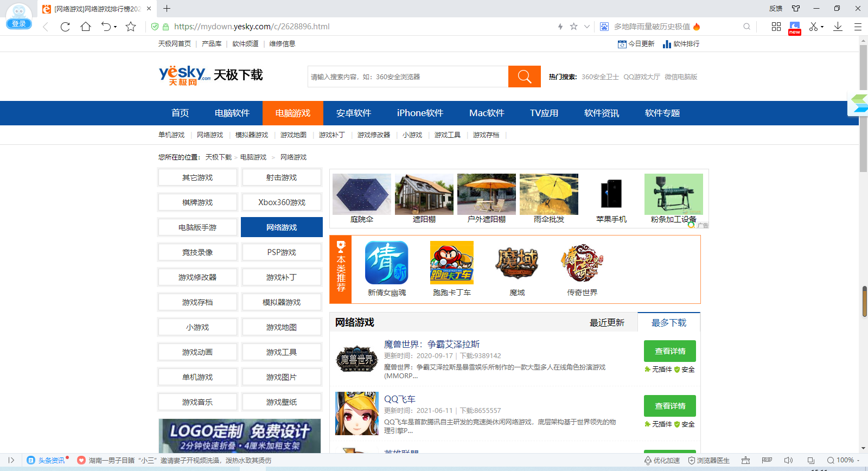The height and width of the screenshot is (471, 868).
Task: Open 模拟器游戏 sub-navigation link
Action: pyautogui.click(x=252, y=135)
